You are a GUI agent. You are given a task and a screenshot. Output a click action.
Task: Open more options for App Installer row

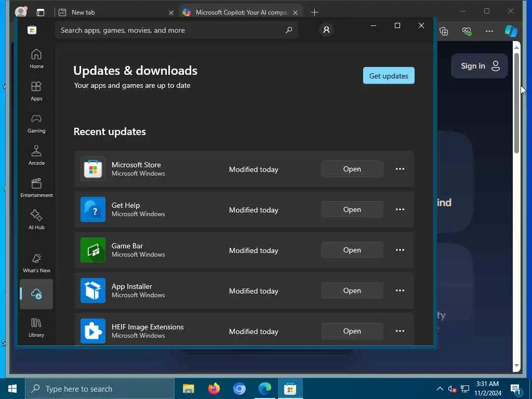point(400,290)
